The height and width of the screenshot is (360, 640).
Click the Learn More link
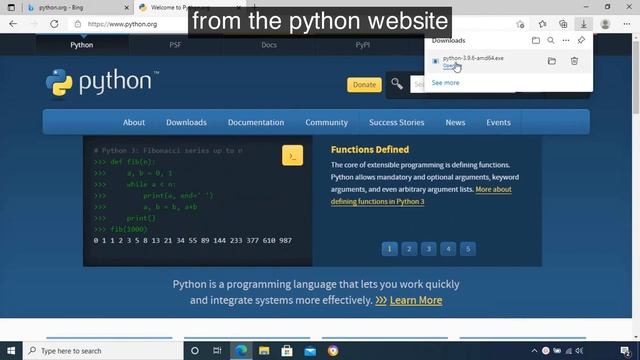[416, 300]
